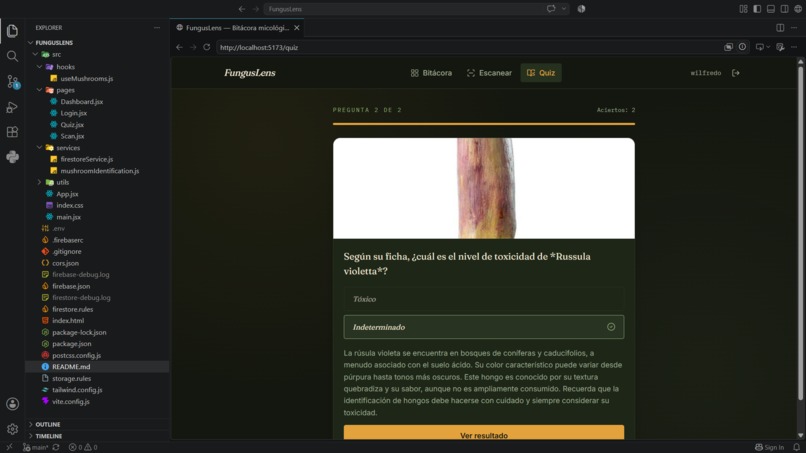Go forward in the browser preview

193,47
